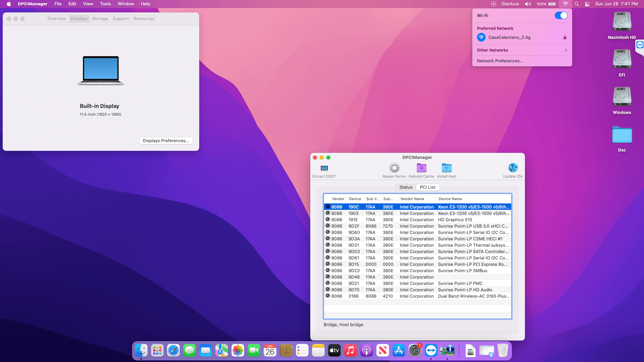Click the volume icon in menu bar
This screenshot has width=644, height=362.
(528, 4)
